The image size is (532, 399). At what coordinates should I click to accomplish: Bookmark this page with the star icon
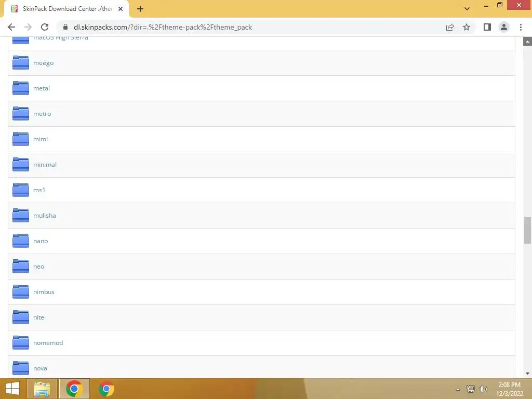(x=467, y=27)
